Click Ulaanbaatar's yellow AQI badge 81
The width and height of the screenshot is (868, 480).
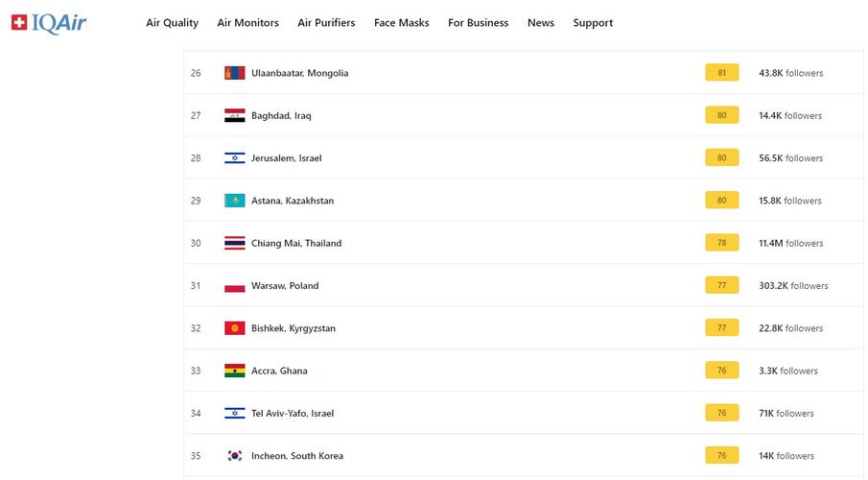click(721, 73)
